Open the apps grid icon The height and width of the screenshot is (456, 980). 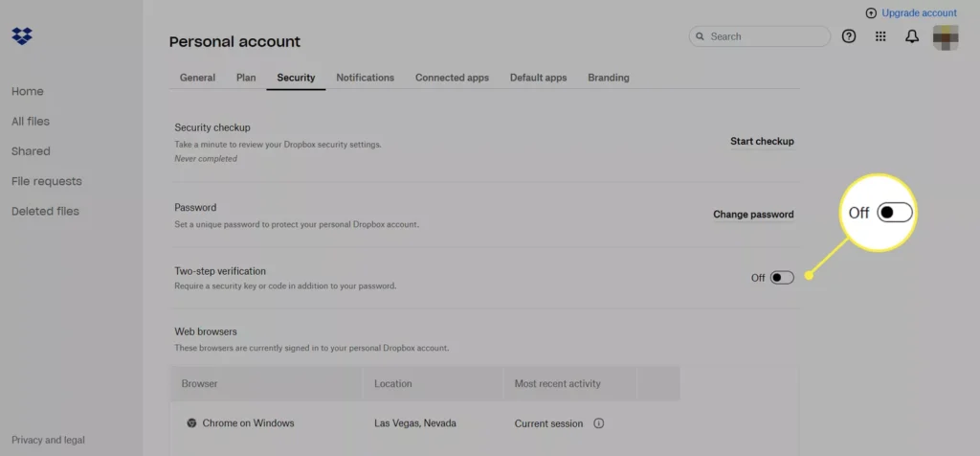pos(880,36)
